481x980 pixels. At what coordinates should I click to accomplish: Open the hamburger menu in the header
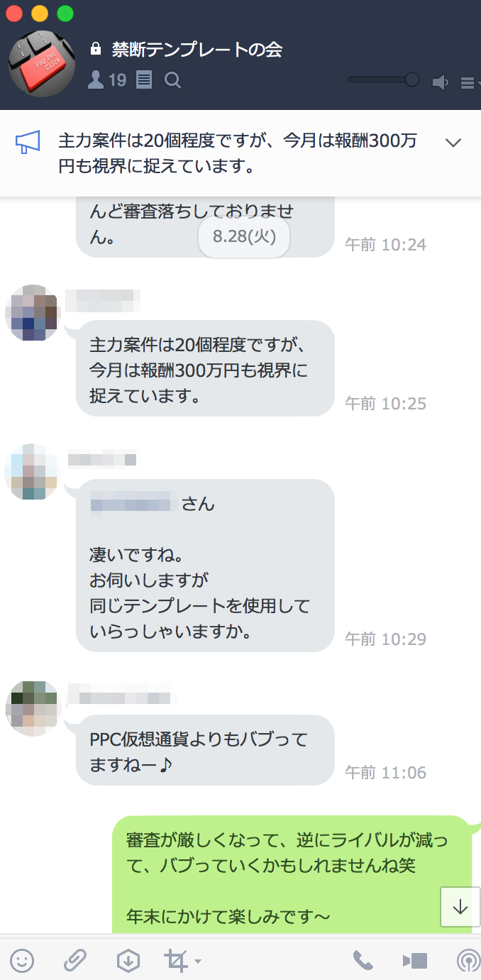[467, 83]
